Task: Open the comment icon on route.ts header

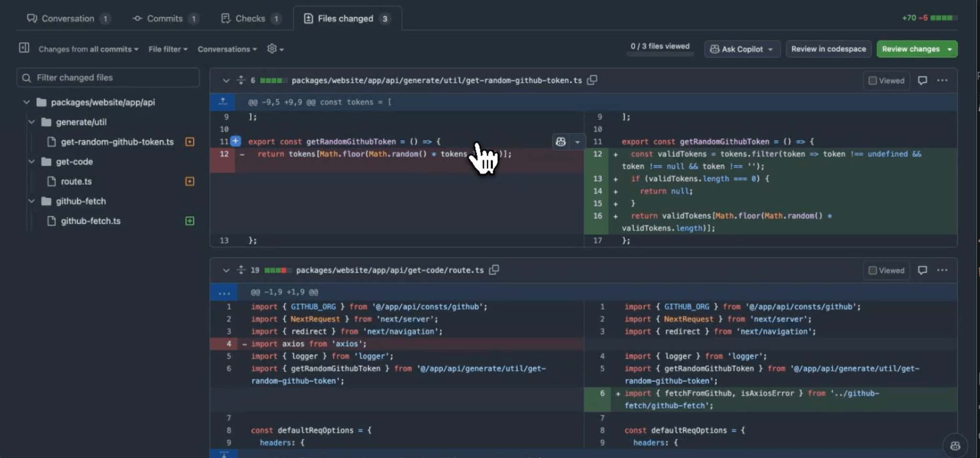Action: (922, 270)
